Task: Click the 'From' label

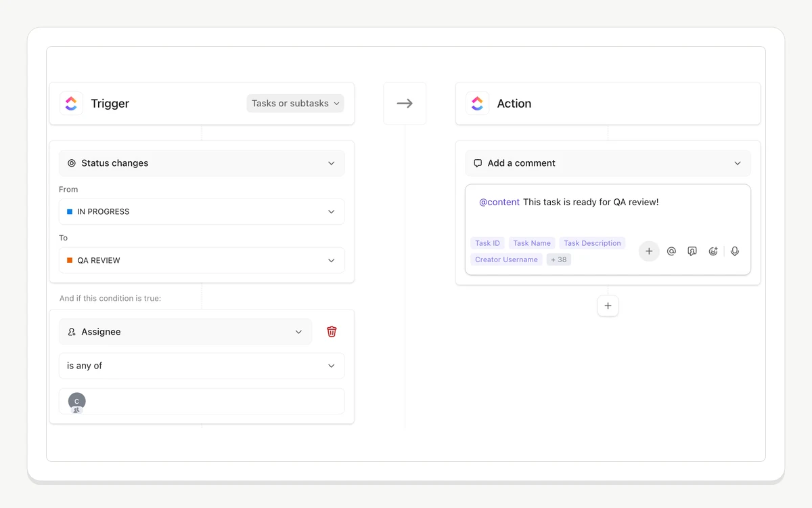Action: [x=68, y=190]
